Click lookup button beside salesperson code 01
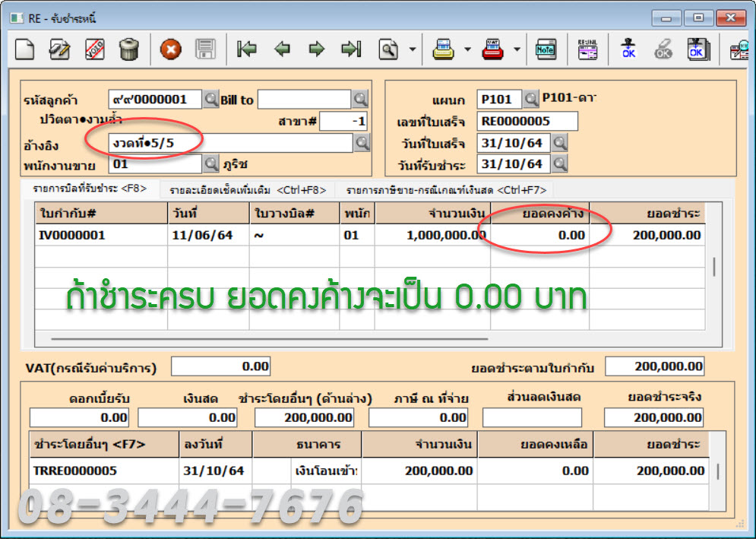 210,164
